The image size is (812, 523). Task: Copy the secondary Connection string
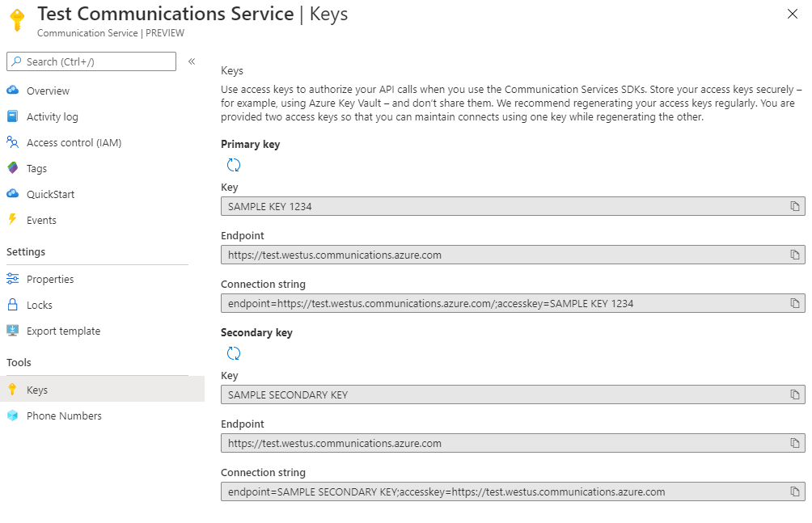(x=794, y=491)
